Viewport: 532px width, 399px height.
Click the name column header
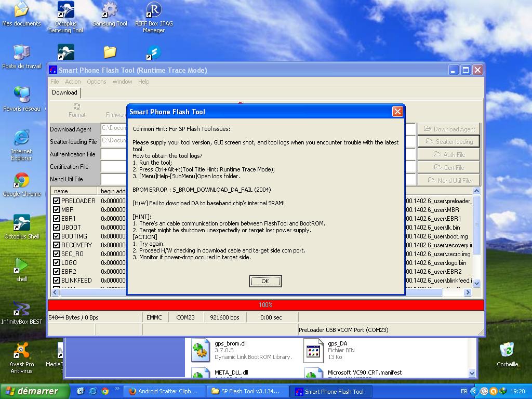coord(74,191)
